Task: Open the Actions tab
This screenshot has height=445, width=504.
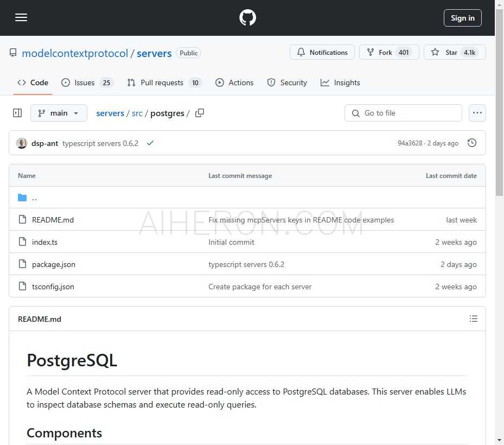Action: click(234, 82)
